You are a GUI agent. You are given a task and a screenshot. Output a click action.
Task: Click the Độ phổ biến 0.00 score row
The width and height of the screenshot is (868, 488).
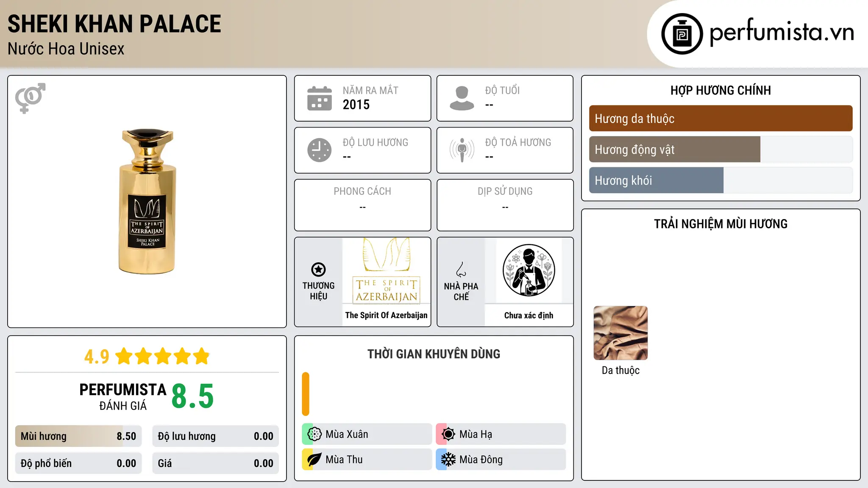tap(78, 463)
